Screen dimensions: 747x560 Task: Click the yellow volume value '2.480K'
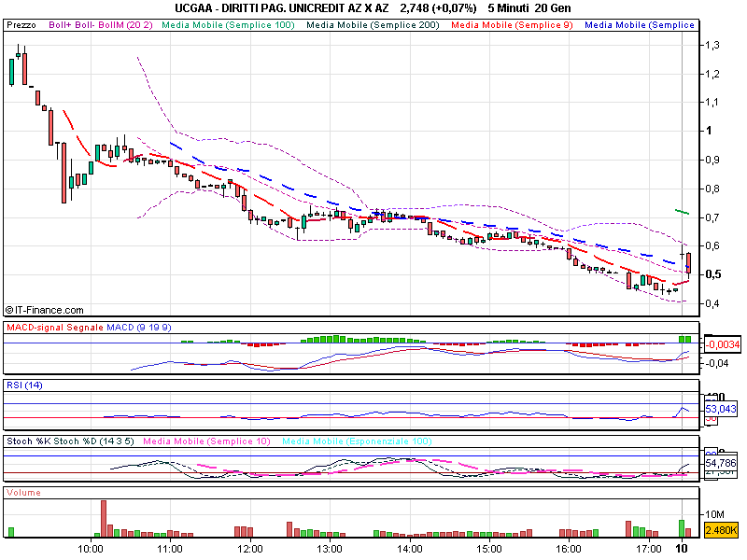point(721,530)
